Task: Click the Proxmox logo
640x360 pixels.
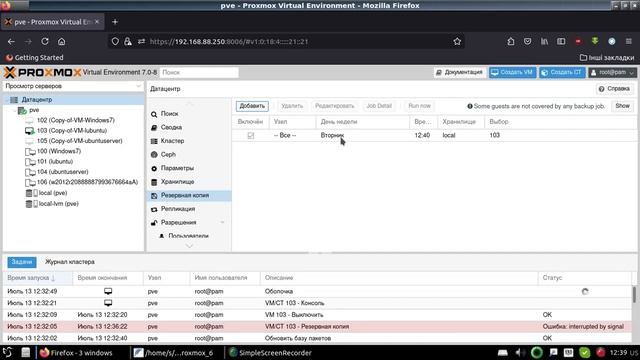Action: [43, 73]
